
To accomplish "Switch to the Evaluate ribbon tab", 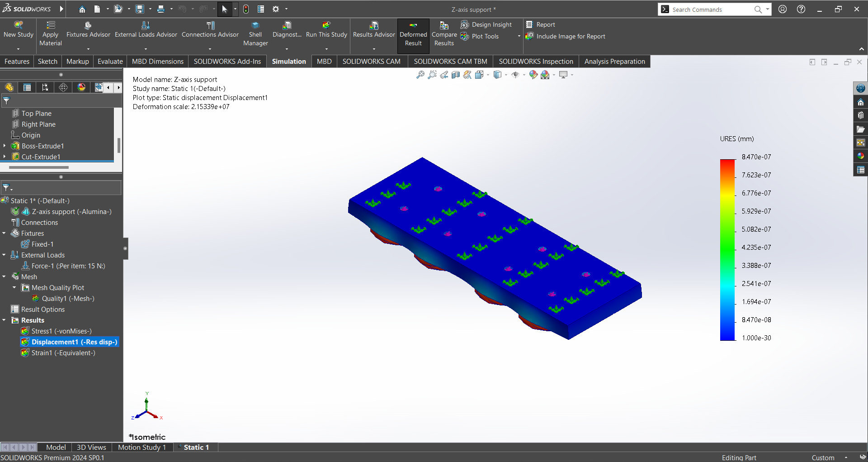I will 110,62.
